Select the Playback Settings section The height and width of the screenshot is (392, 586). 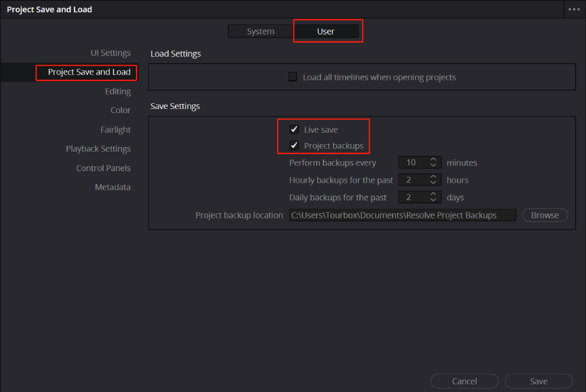click(98, 148)
